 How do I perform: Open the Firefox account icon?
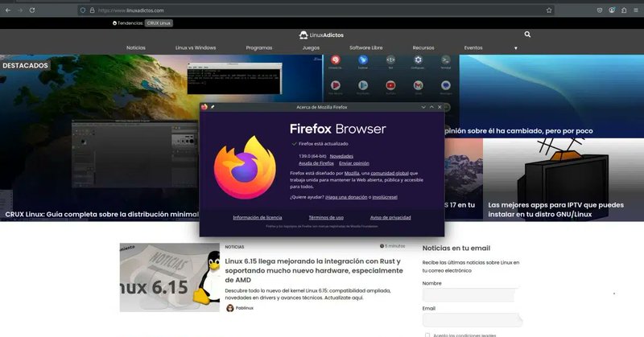point(612,10)
